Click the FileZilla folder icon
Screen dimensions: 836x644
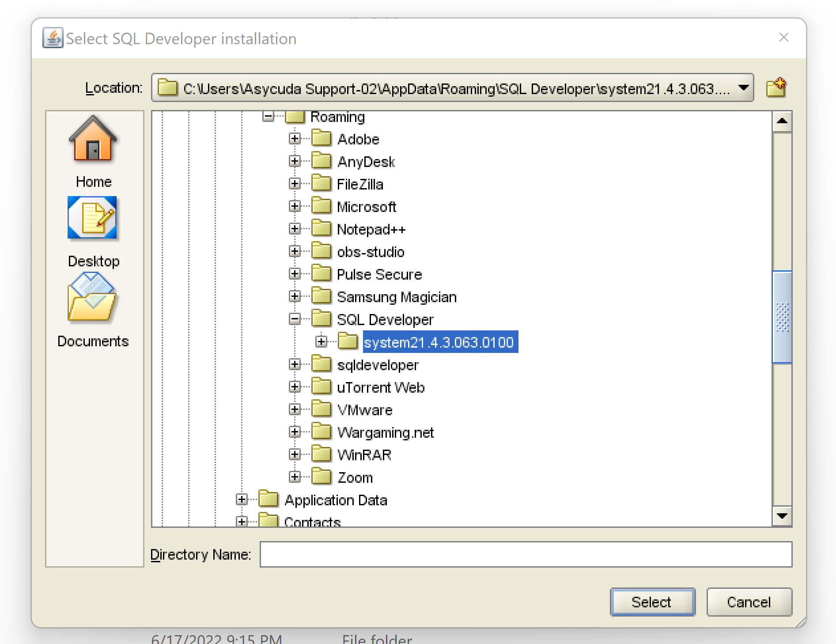click(x=321, y=183)
